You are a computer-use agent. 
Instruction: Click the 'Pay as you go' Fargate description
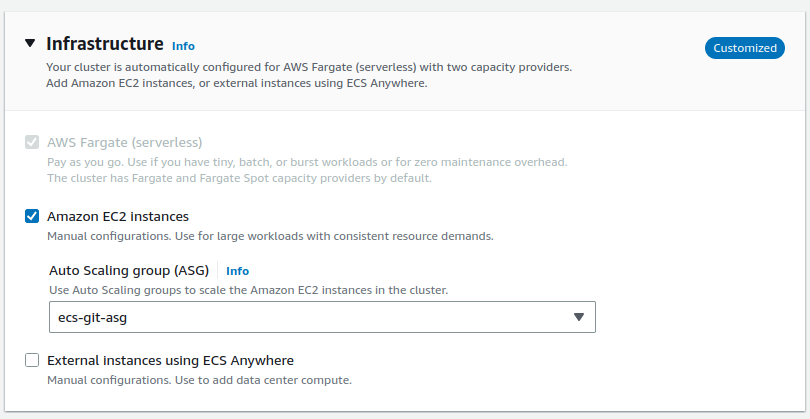click(x=306, y=162)
